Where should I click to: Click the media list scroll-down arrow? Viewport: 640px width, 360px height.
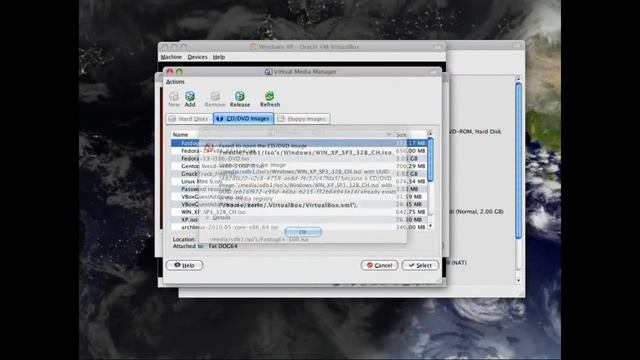430,227
